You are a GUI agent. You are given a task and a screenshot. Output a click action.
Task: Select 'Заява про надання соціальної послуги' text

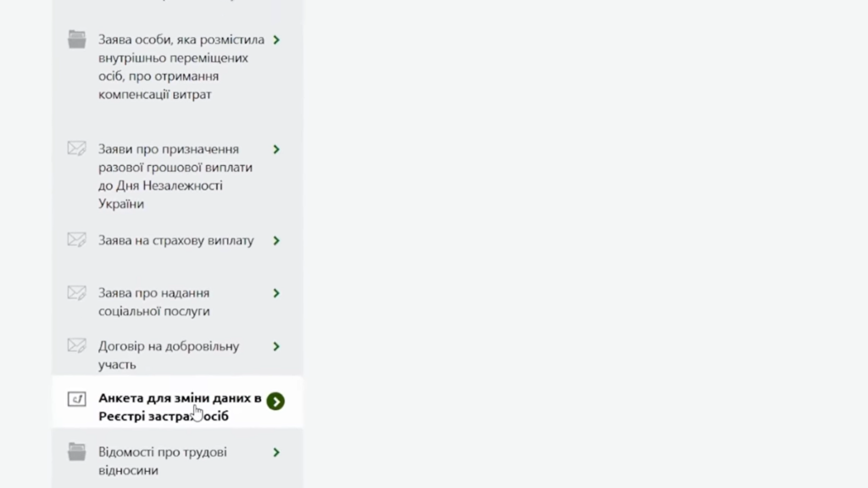[x=154, y=302]
